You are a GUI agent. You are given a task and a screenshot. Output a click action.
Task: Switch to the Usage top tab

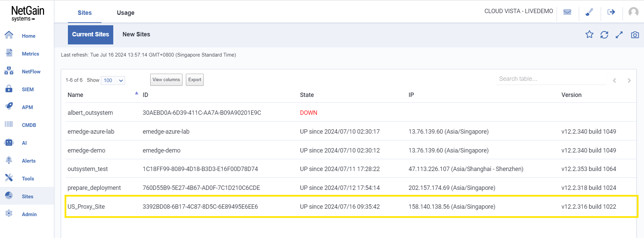[126, 13]
